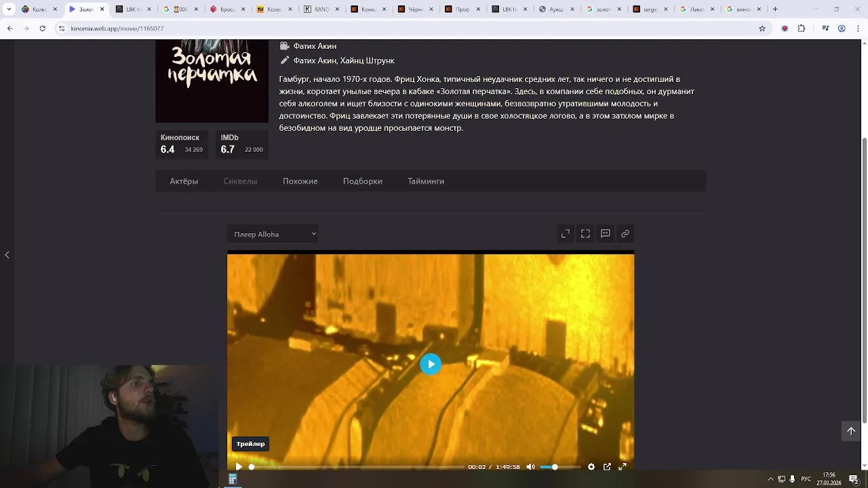Open the tab search dropdown arrow
Viewport: 868px width, 488px height.
coord(9,9)
